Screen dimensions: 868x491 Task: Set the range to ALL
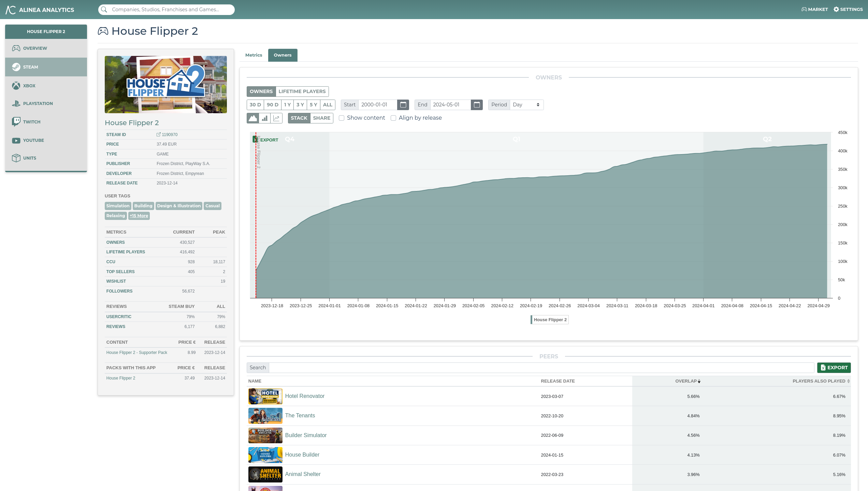(328, 105)
